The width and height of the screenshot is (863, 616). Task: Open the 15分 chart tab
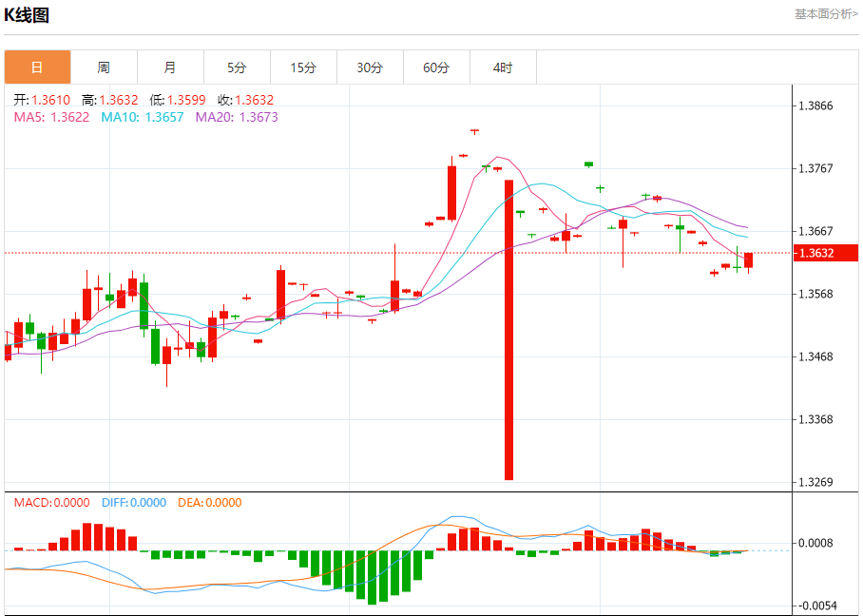[304, 67]
